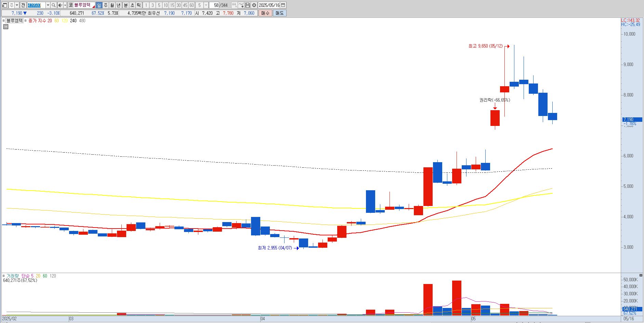
Task: Search for a stock with the magnifier icon
Action: (54, 5)
